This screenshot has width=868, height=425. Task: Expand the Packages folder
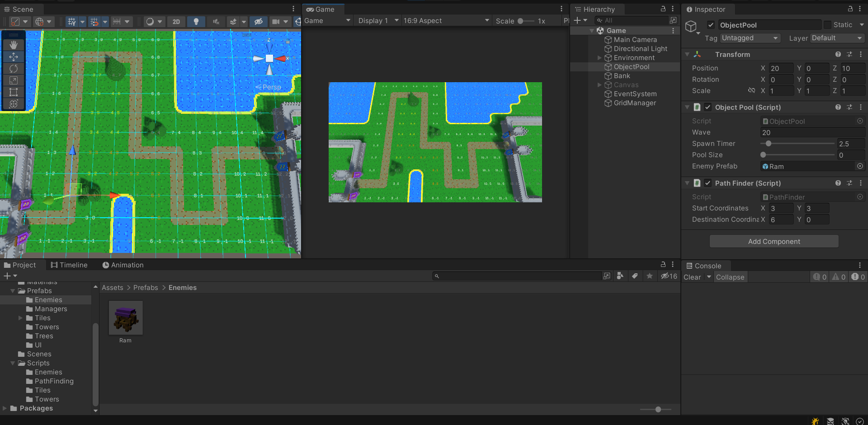[x=5, y=408]
